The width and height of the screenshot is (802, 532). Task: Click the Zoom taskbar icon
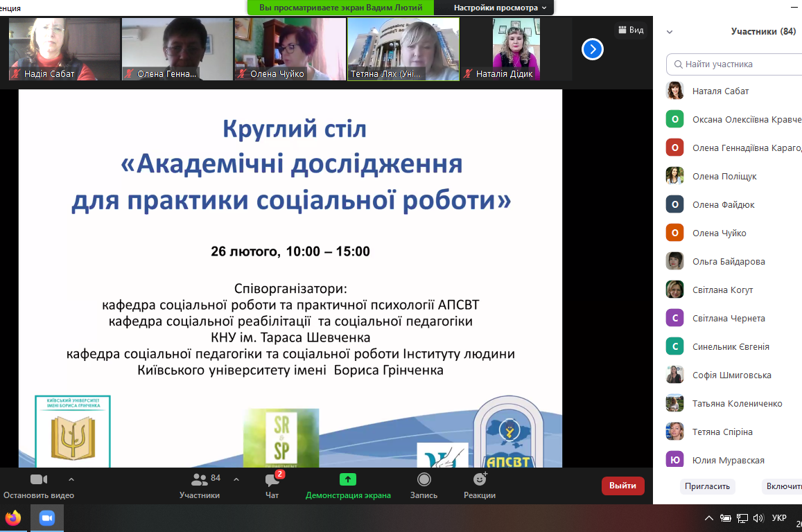pos(47,518)
